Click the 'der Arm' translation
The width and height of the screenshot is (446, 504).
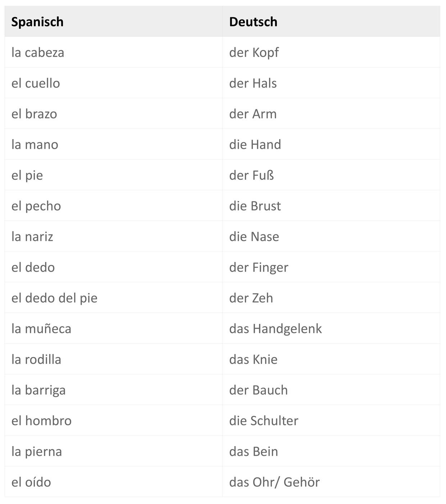253,114
